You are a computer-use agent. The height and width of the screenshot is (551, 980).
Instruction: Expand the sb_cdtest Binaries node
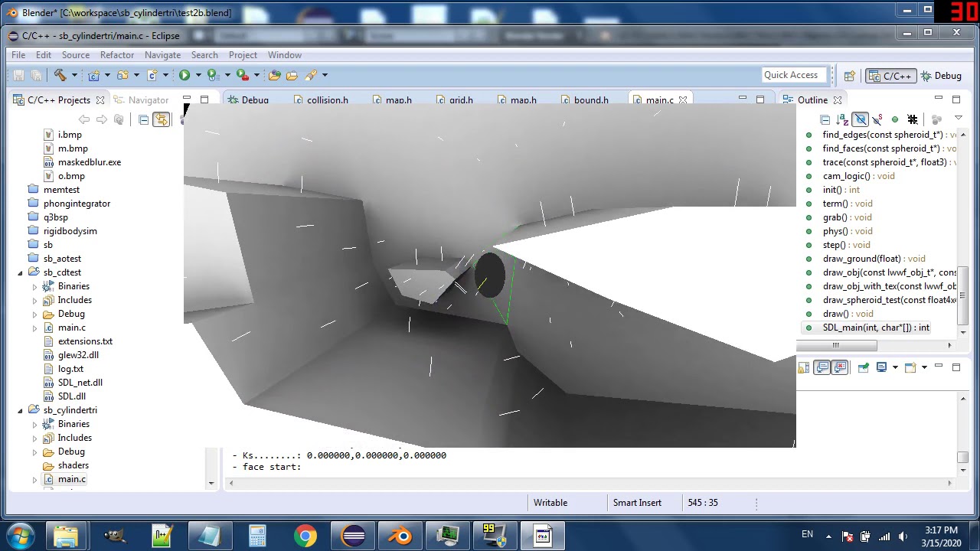pyautogui.click(x=34, y=286)
